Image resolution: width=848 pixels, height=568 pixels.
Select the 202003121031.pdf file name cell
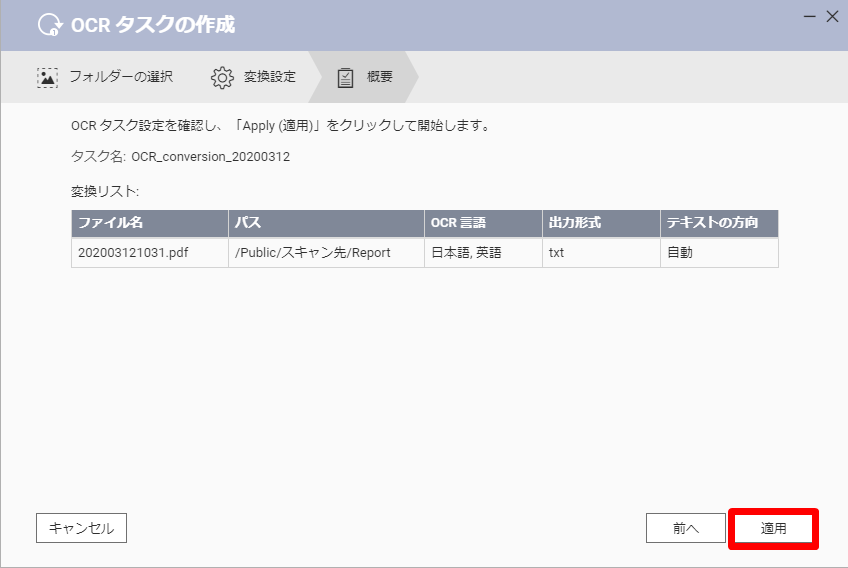[x=150, y=253]
